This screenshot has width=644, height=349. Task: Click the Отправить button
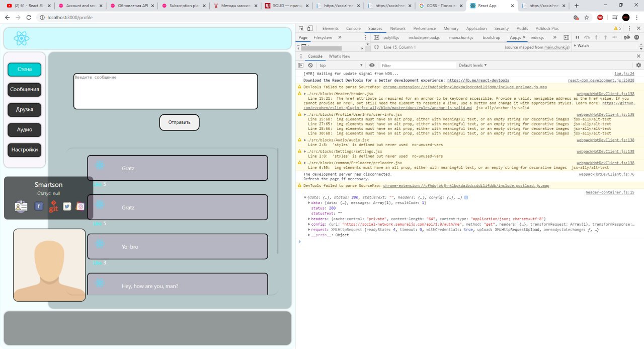pyautogui.click(x=179, y=122)
